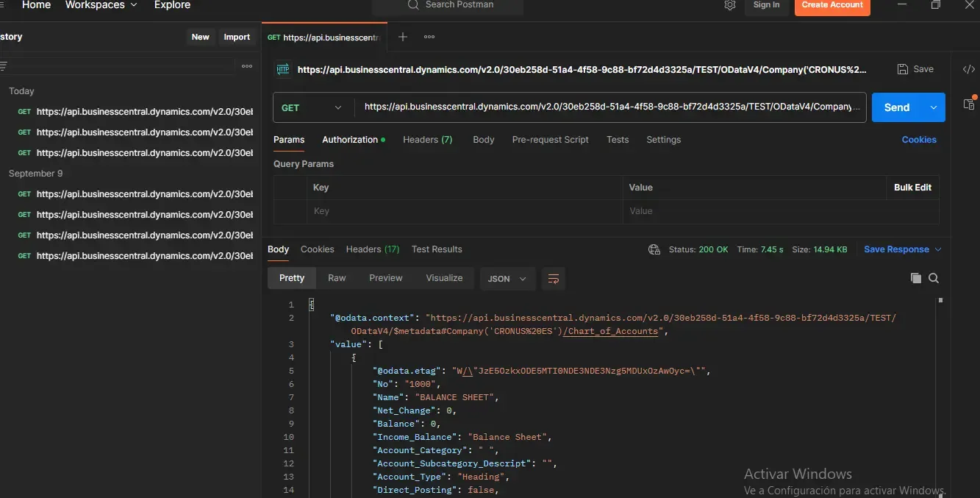Switch to the Authorization tab
Viewport: 980px width, 498px height.
[351, 140]
